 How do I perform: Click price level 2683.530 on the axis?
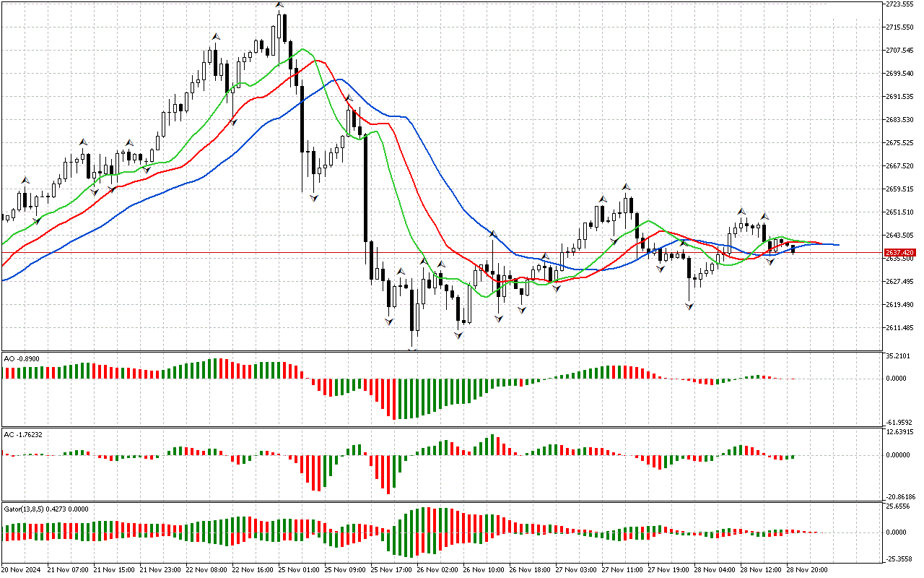(899, 120)
